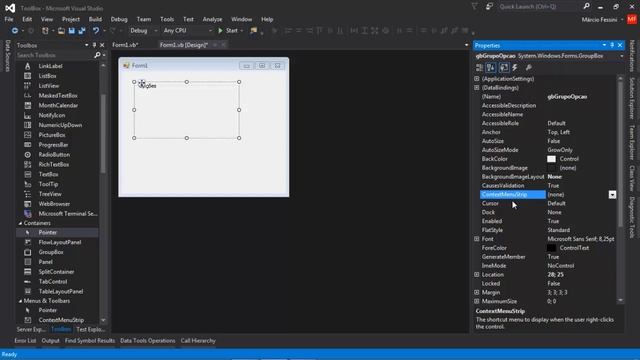The width and height of the screenshot is (640, 360).
Task: Click the New Project toolbar icon
Action: click(45, 31)
